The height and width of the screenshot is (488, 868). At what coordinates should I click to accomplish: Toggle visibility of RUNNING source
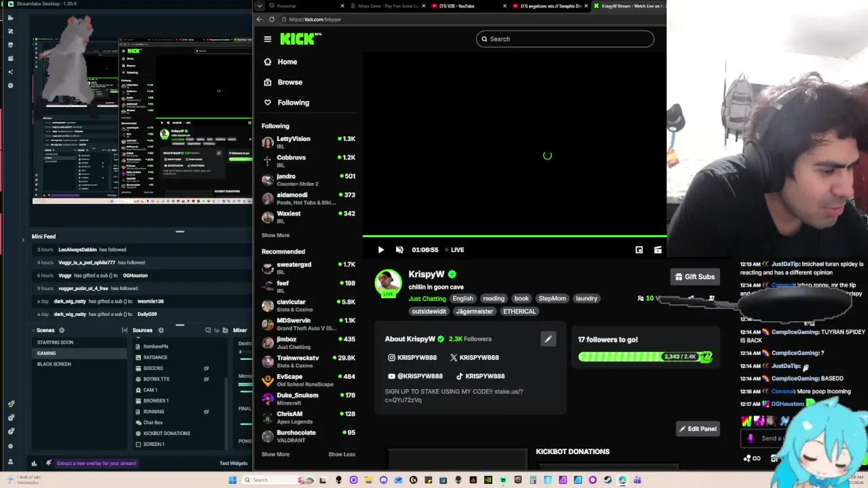[206, 411]
